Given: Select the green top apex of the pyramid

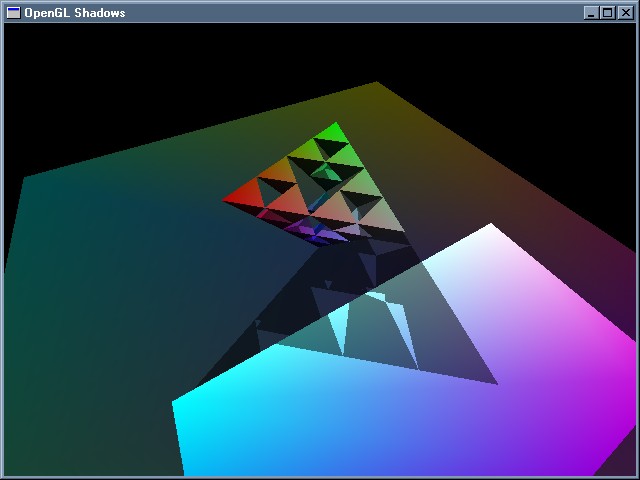Looking at the screenshot, I should 334,131.
